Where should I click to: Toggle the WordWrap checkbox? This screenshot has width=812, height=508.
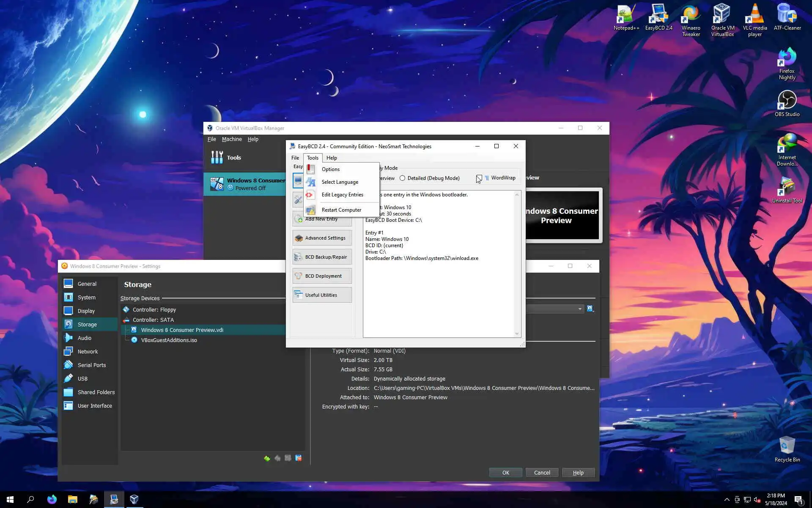479,178
